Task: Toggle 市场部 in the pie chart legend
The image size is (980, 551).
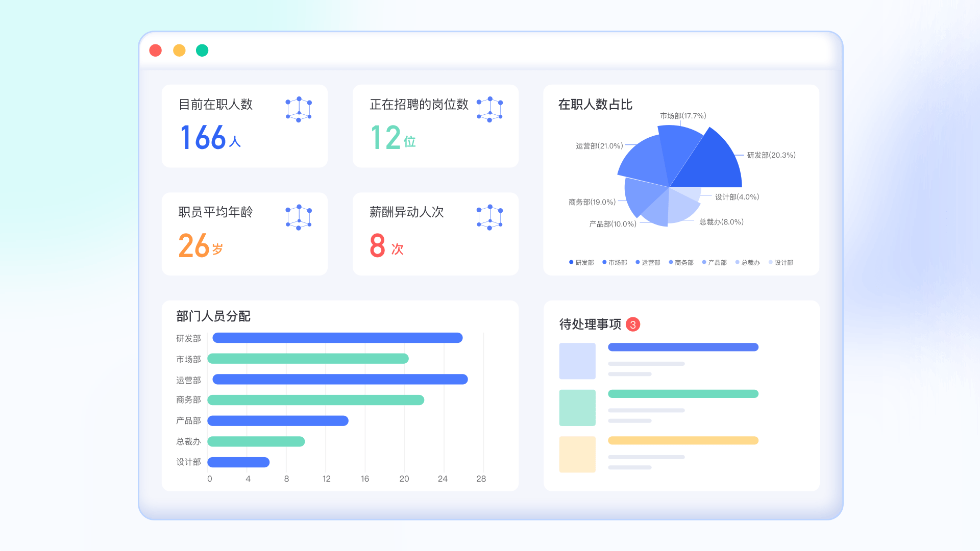Action: (x=615, y=262)
